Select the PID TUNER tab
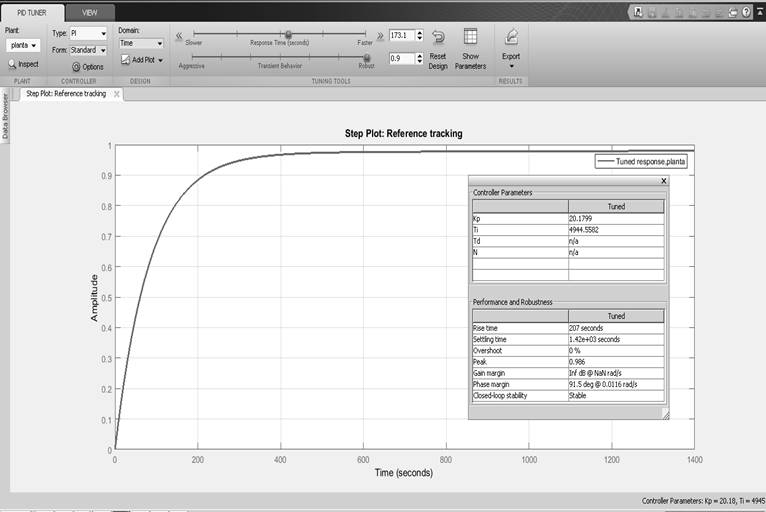Viewport: 766px width, 512px height. point(32,12)
